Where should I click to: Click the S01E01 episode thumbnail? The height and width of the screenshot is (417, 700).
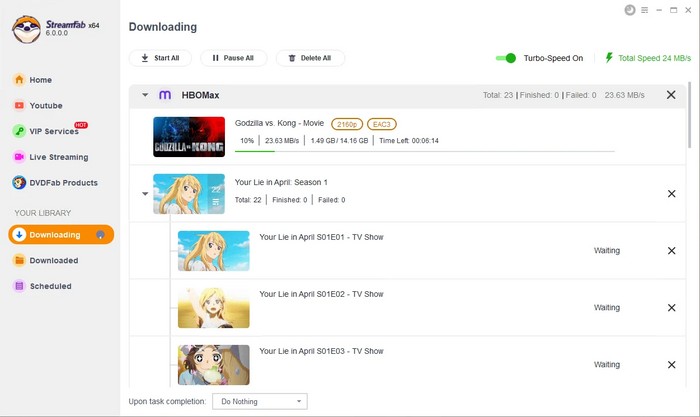point(214,250)
